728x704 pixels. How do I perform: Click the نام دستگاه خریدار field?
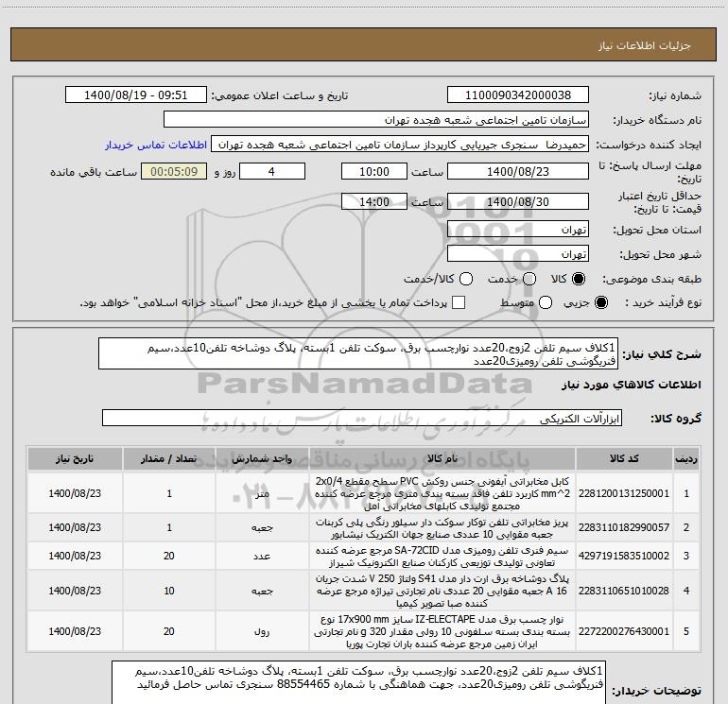click(376, 120)
